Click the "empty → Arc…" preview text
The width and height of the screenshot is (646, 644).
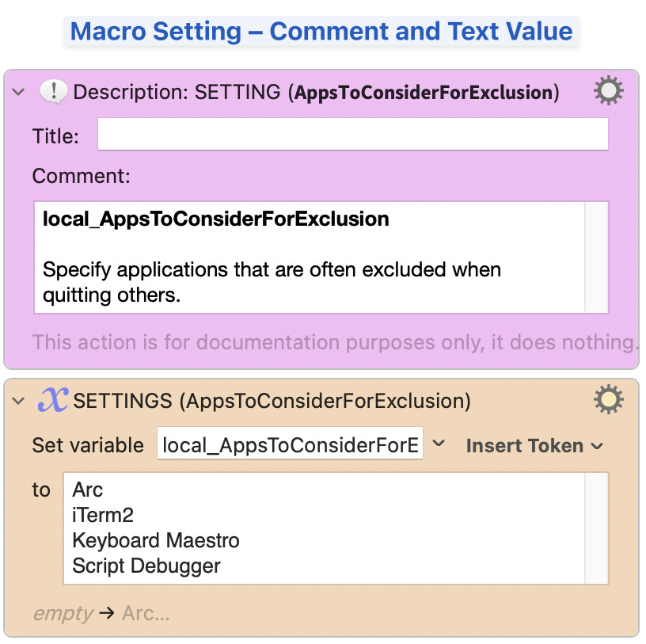pyautogui.click(x=101, y=613)
